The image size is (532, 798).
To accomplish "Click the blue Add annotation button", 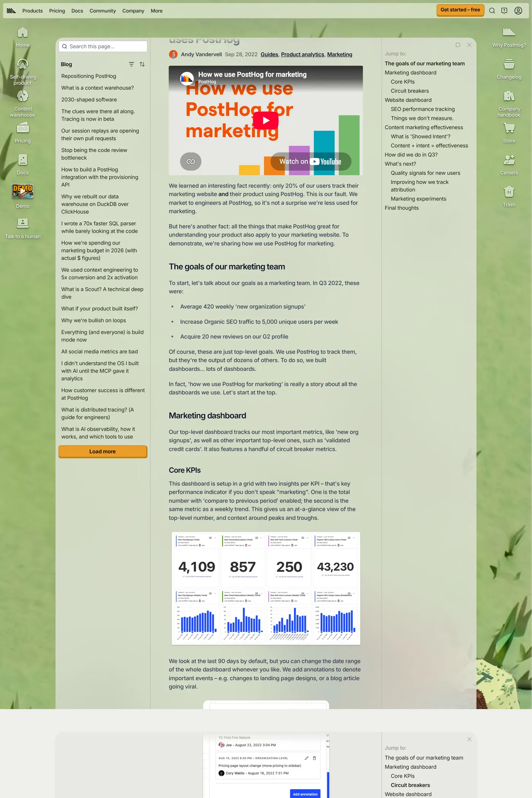I will [305, 794].
